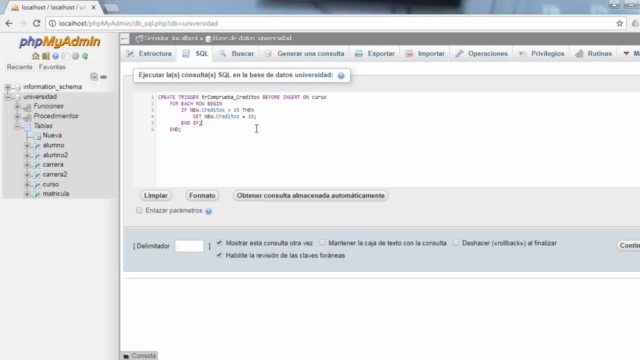The width and height of the screenshot is (640, 360).
Task: Click the site info icon in address bar
Action: 52,23
